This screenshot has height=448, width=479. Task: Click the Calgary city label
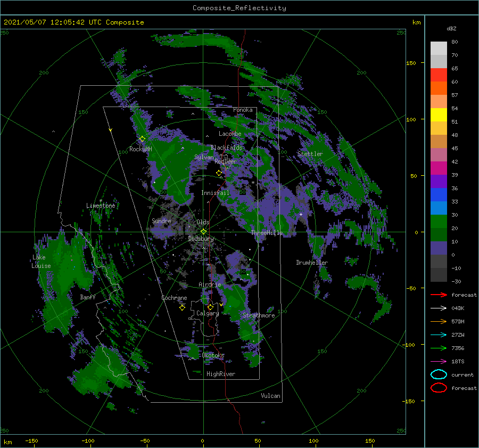pyautogui.click(x=208, y=313)
